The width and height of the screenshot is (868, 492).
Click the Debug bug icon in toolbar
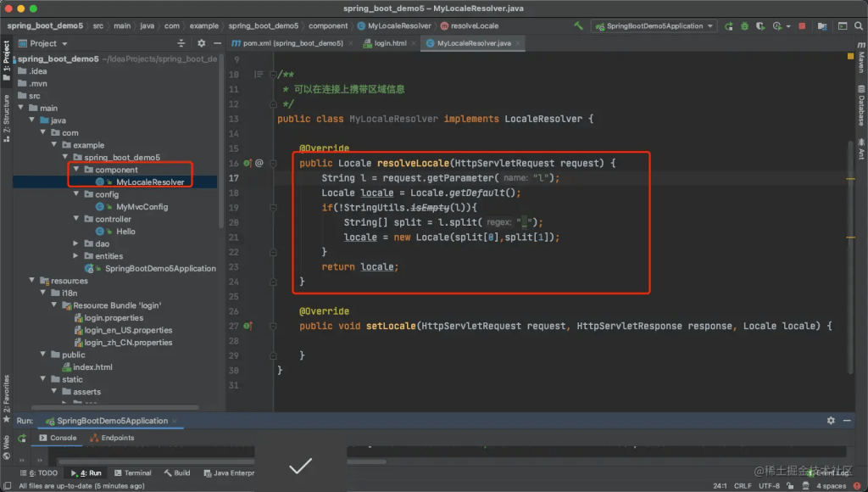(745, 26)
